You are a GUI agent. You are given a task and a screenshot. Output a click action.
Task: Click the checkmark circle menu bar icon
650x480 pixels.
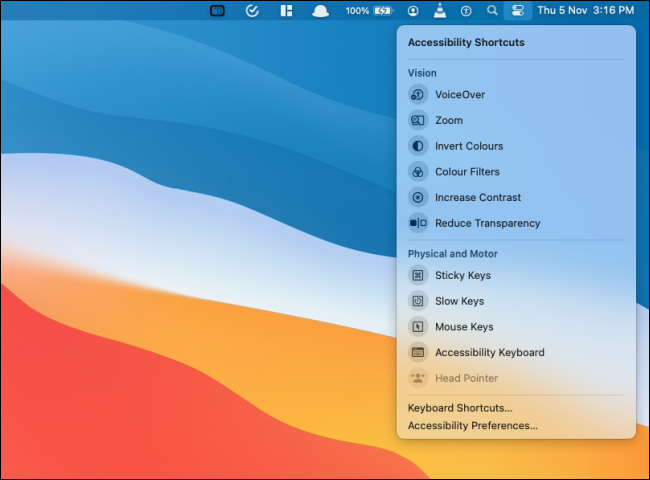pyautogui.click(x=252, y=11)
